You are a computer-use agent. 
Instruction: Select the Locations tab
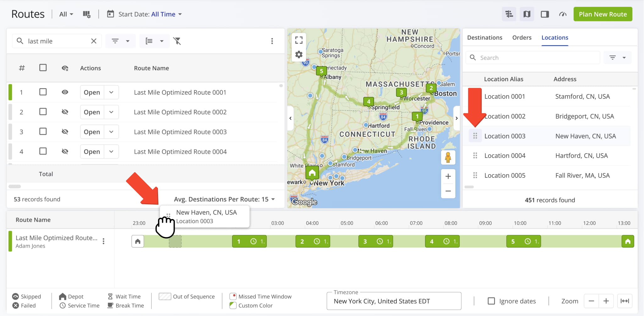pos(555,37)
